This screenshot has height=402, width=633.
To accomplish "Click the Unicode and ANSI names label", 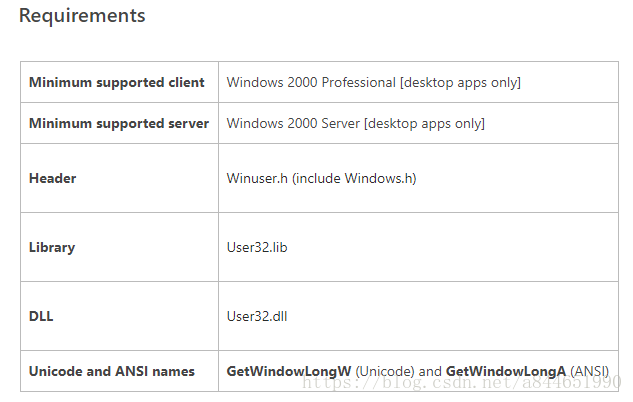I will (x=112, y=371).
